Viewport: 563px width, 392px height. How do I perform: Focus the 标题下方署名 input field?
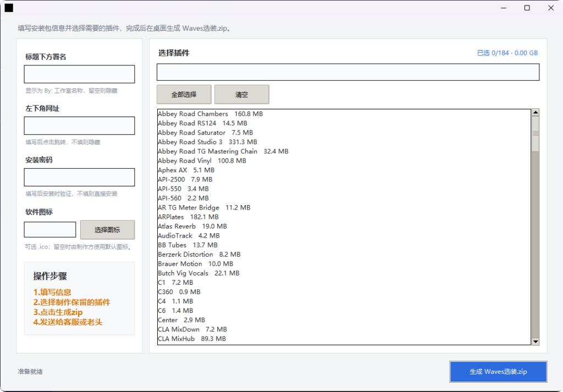coord(79,74)
